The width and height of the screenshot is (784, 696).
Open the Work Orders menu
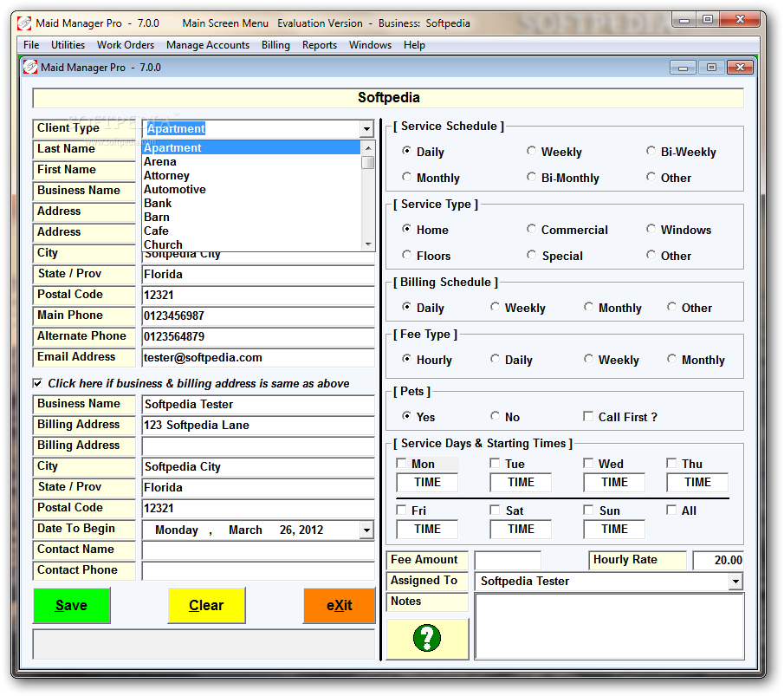coord(126,45)
